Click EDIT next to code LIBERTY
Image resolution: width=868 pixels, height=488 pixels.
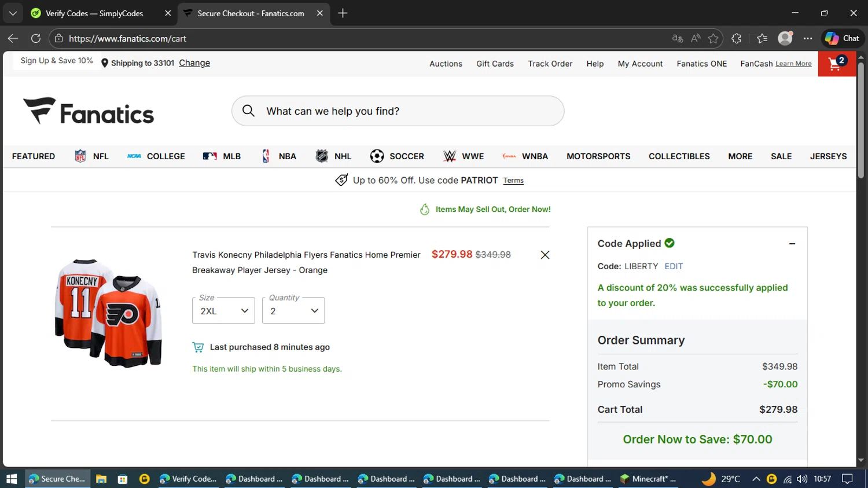pos(674,266)
